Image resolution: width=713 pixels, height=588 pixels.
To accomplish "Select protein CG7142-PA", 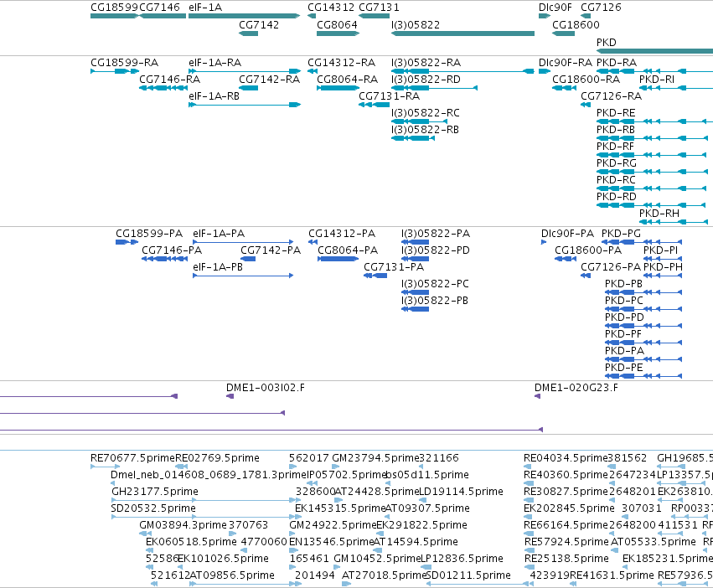I will pyautogui.click(x=271, y=250).
